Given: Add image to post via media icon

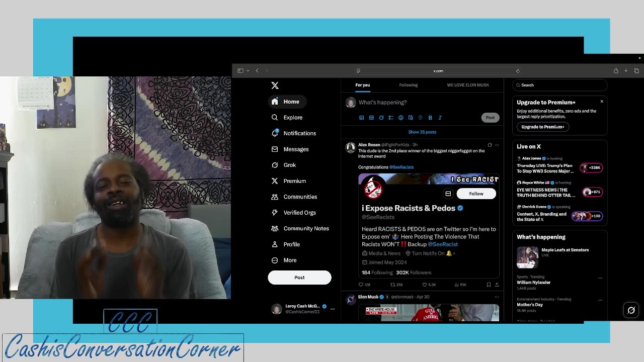Looking at the screenshot, I should click(x=361, y=118).
